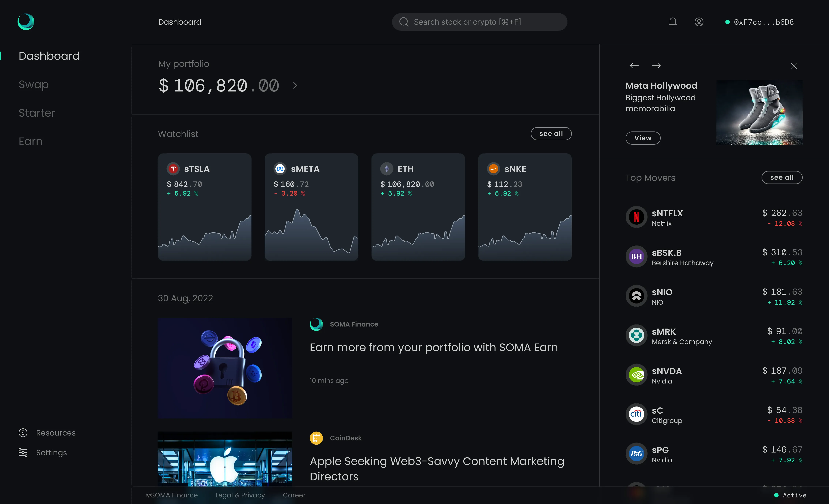The image size is (829, 504).
Task: Click the Citi logo next to sC
Action: point(636,414)
